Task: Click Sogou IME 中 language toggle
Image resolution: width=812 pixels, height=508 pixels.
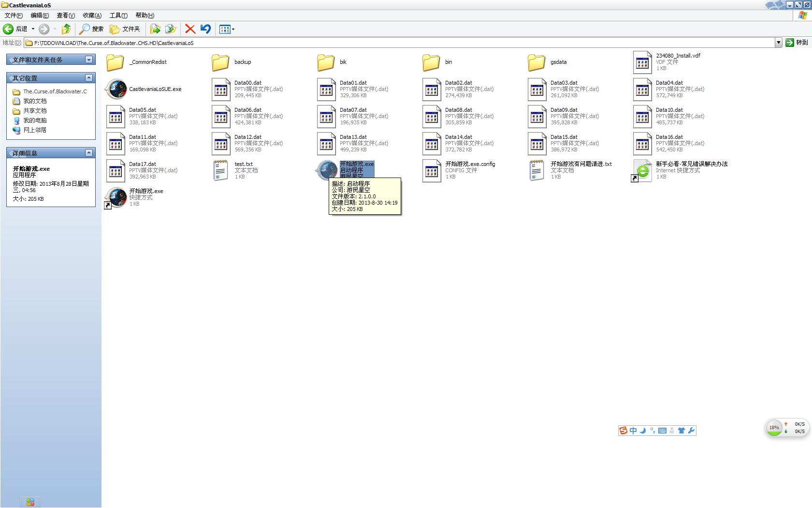Action: pyautogui.click(x=633, y=431)
